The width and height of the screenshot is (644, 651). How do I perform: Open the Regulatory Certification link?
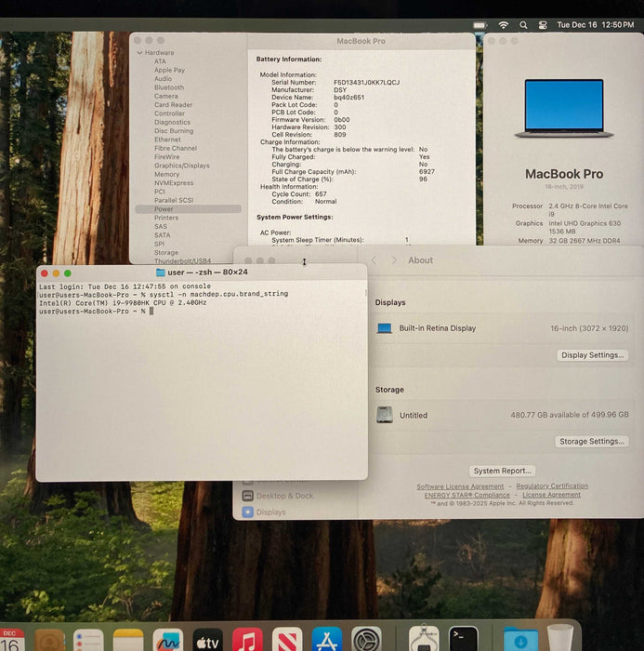(552, 485)
